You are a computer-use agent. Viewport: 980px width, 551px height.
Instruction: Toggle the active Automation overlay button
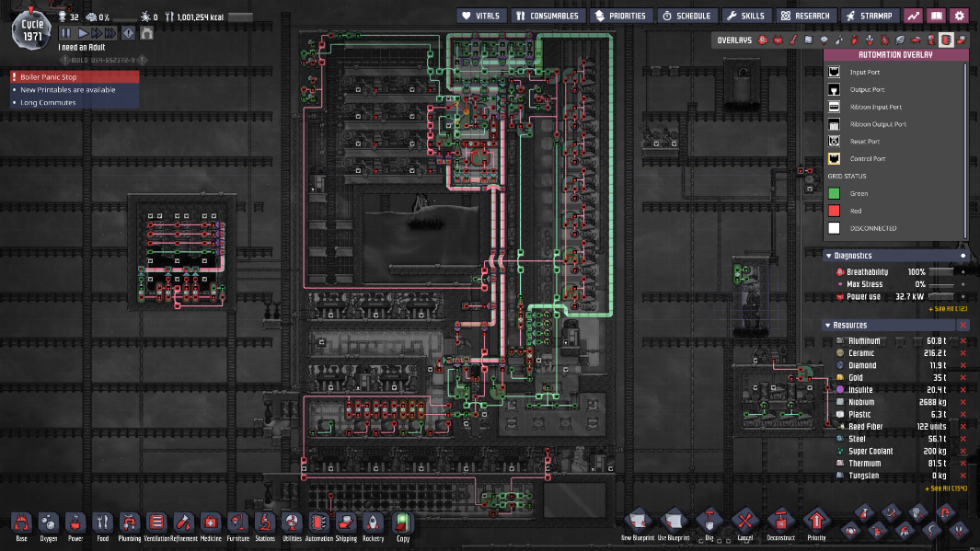[x=946, y=40]
